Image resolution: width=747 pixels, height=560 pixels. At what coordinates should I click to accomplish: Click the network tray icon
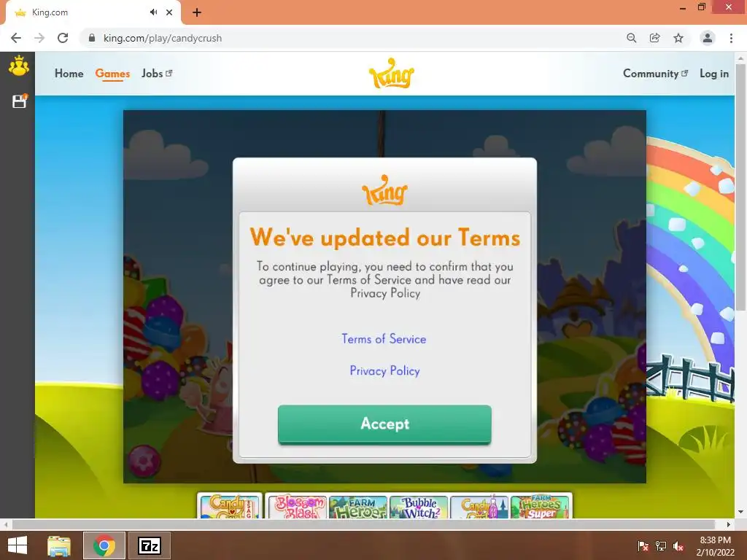[661, 545]
